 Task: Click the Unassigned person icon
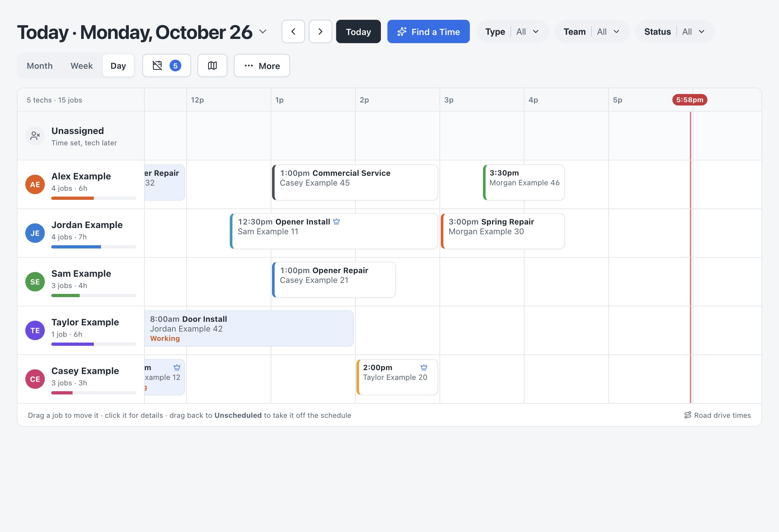(35, 136)
